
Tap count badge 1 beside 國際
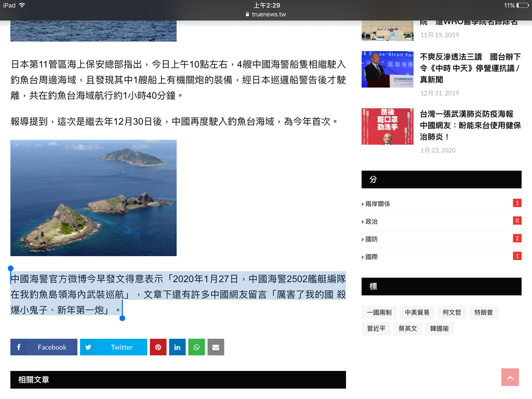(517, 256)
